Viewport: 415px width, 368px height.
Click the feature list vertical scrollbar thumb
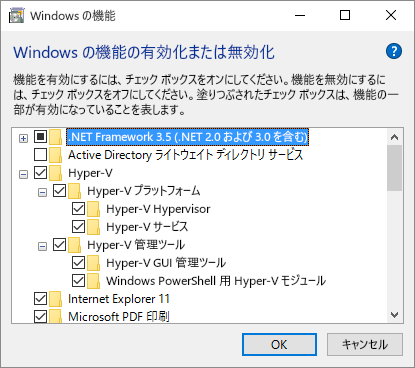click(x=395, y=168)
